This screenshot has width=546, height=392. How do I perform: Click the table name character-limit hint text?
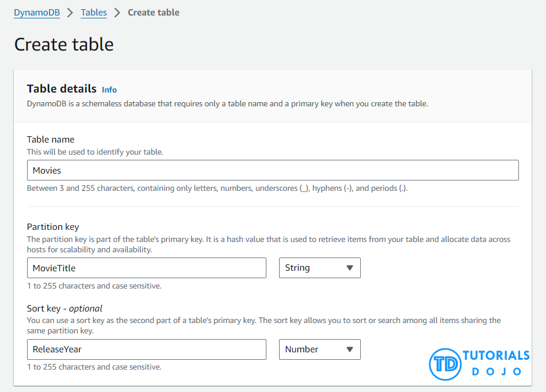click(217, 188)
